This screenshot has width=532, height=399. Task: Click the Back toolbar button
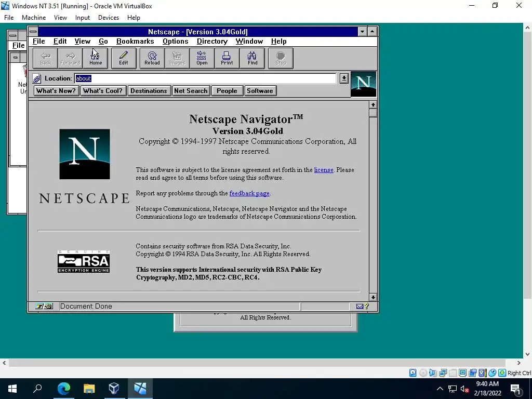coord(46,58)
